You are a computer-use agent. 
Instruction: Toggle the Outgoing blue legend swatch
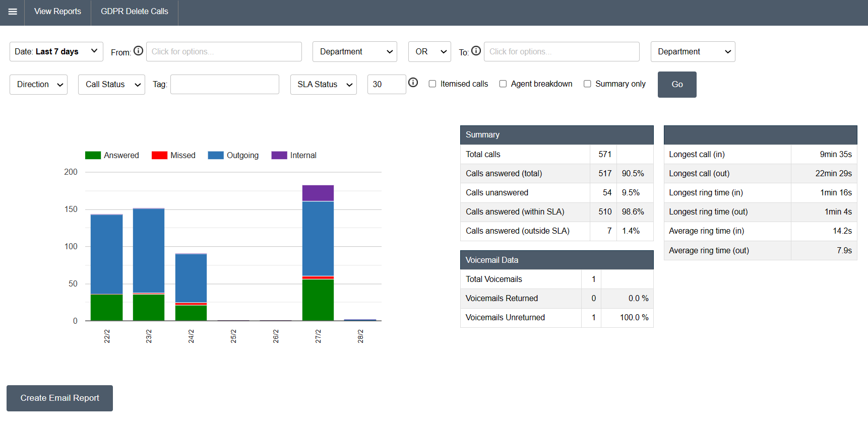tap(216, 156)
